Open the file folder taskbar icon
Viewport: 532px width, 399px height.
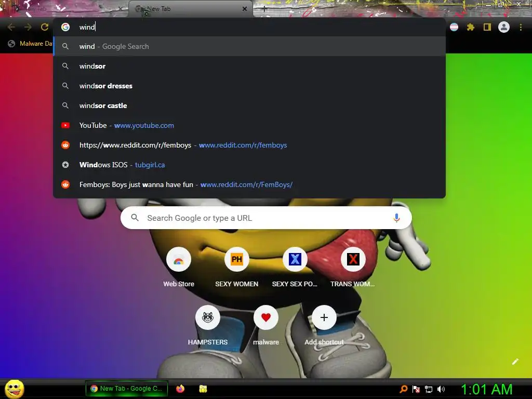pyautogui.click(x=203, y=389)
